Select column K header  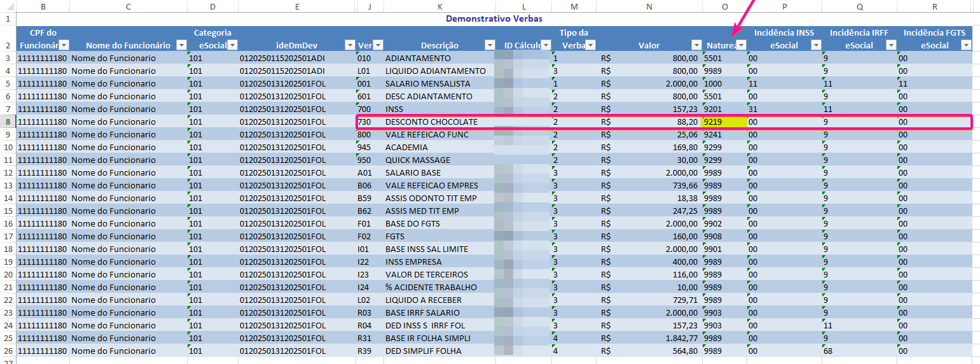tap(440, 6)
